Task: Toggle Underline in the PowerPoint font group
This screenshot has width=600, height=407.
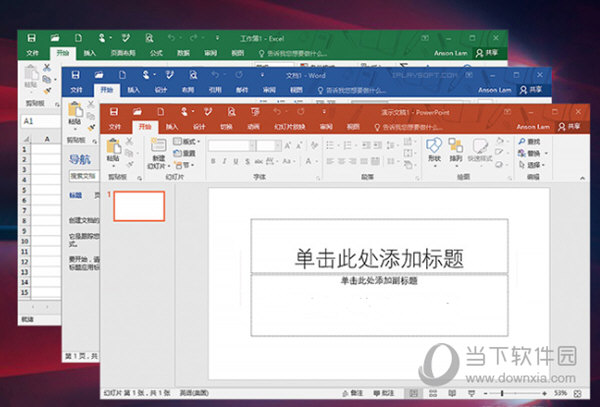Action: pyautogui.click(x=236, y=161)
